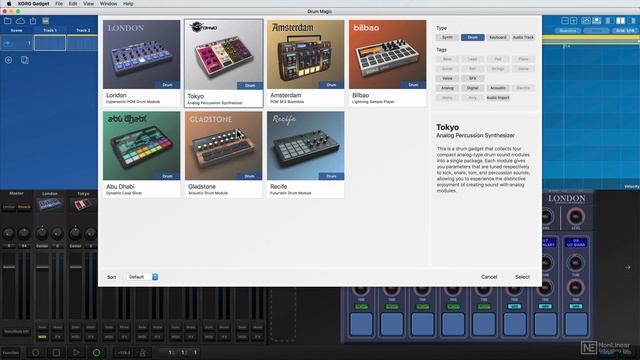Toggle the SFX tag filter
This screenshot has width=640, height=360.
[473, 78]
